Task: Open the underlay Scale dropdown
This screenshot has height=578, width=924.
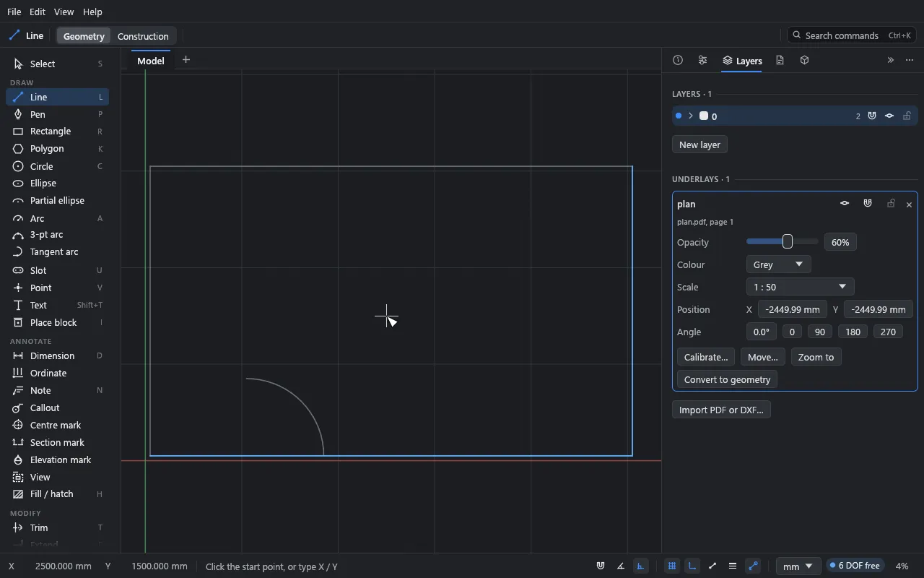Action: [800, 287]
